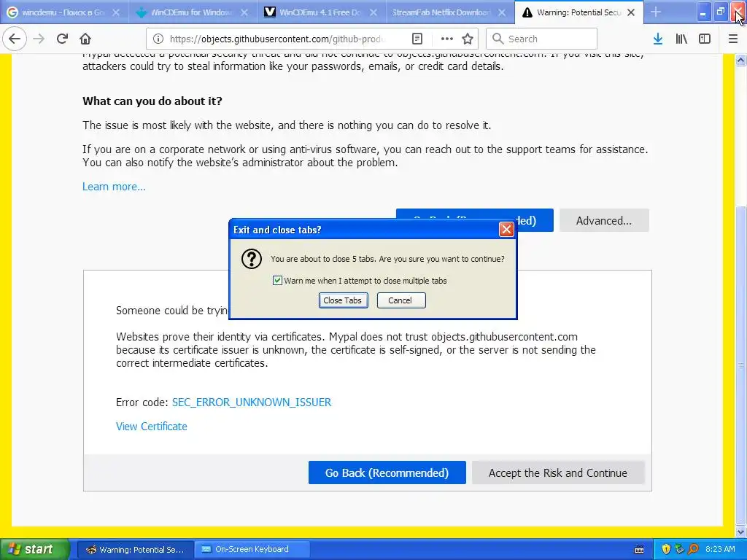Image resolution: width=747 pixels, height=560 pixels.
Task: Click the search magnifier icon
Action: tap(498, 39)
